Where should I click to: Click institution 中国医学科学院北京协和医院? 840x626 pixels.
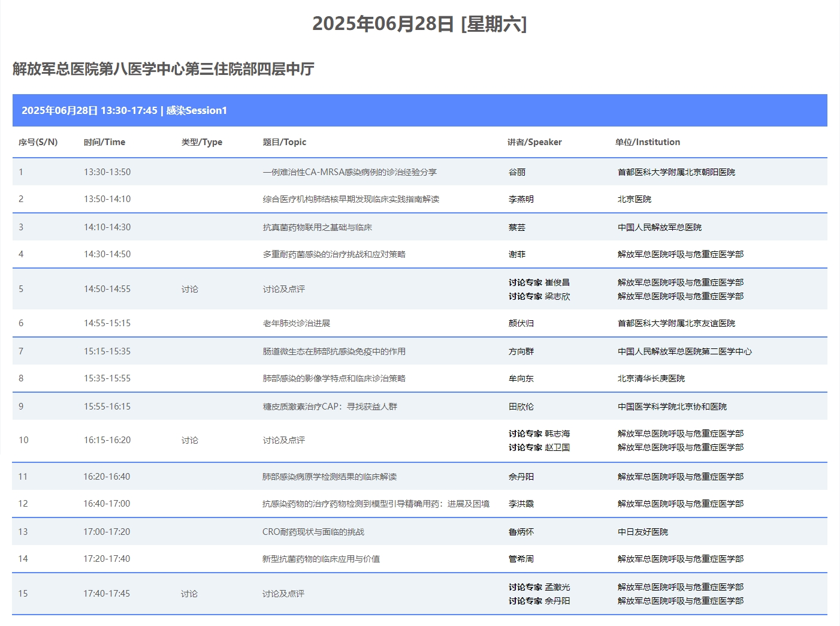click(672, 407)
